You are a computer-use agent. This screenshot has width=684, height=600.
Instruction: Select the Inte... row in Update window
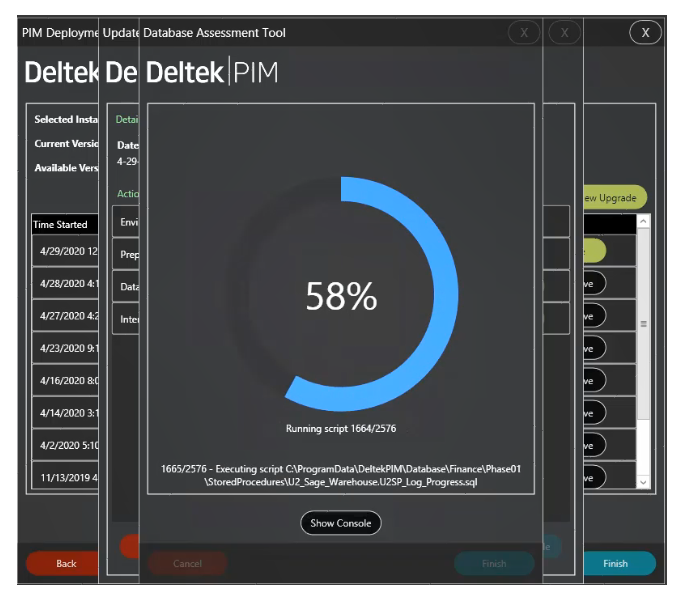click(126, 319)
